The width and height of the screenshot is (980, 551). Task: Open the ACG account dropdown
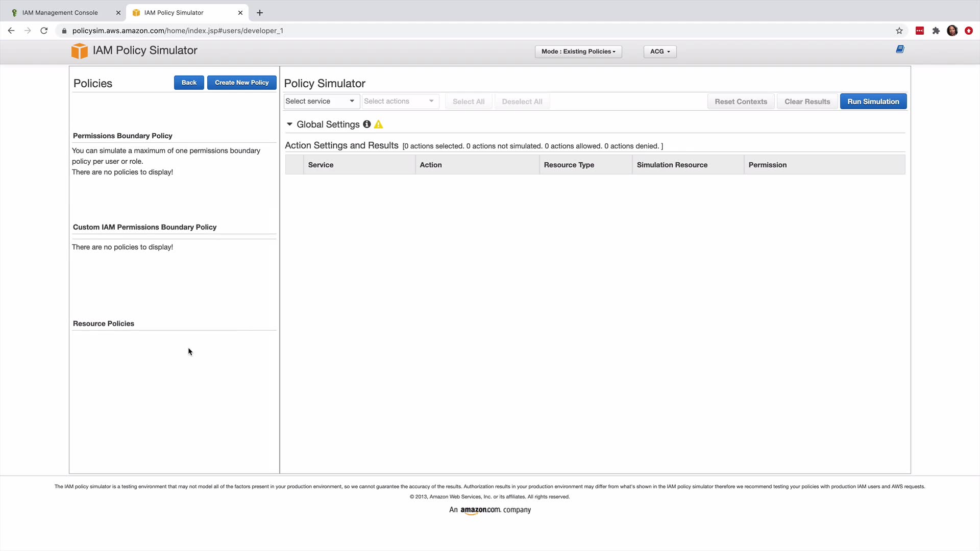point(659,52)
